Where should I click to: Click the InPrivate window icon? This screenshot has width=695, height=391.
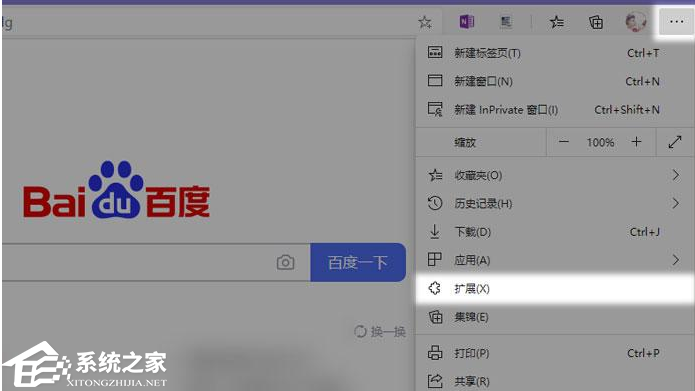435,109
